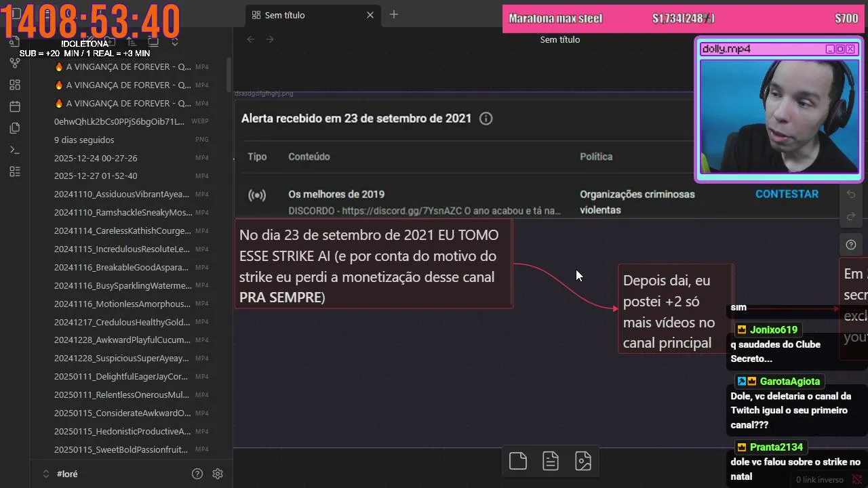Open a new tab with plus

click(394, 14)
